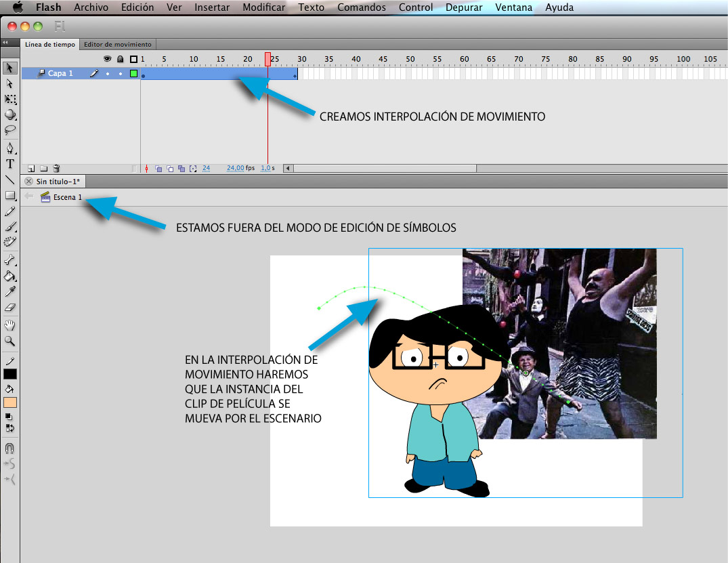Select the Rectangle tool
Viewport: 728px width, 563px height.
point(9,195)
